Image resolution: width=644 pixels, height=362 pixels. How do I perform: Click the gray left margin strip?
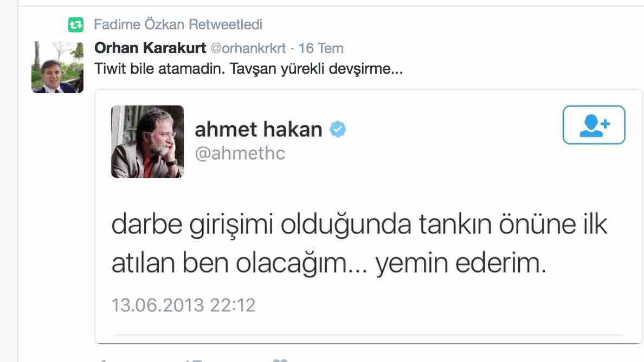pos(9,181)
